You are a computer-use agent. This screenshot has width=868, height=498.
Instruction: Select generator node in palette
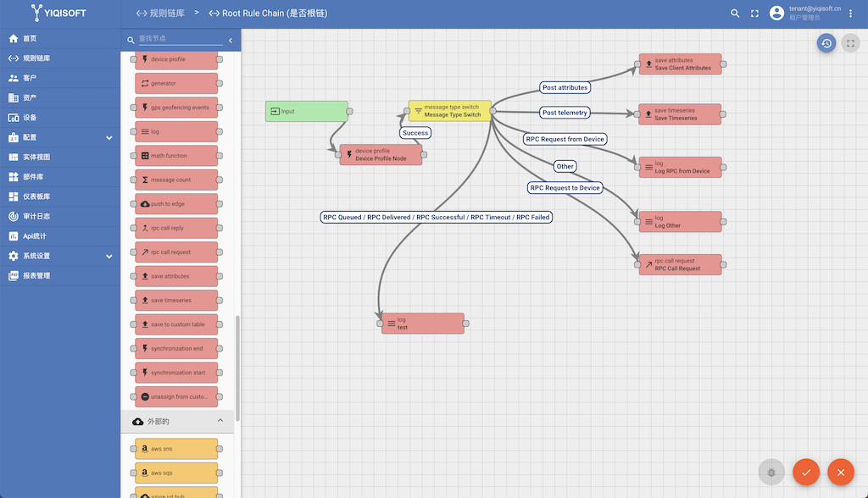tap(176, 84)
